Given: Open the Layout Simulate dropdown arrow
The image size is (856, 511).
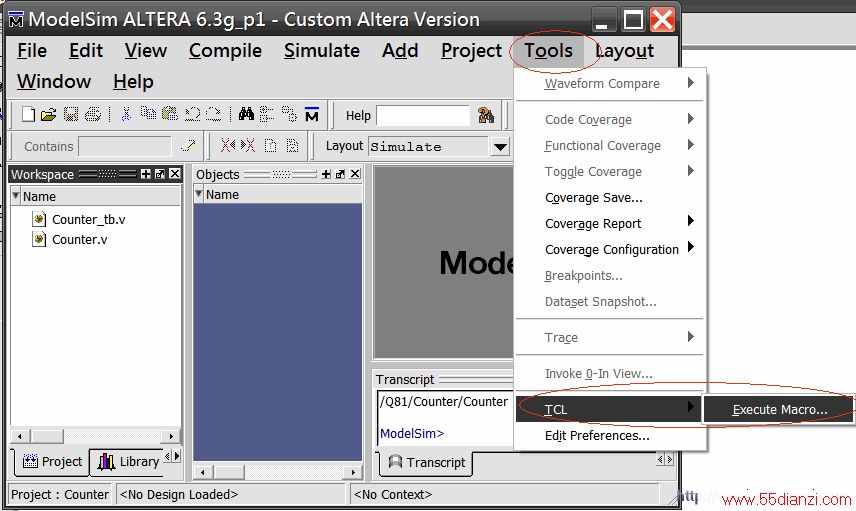Looking at the screenshot, I should click(x=500, y=146).
